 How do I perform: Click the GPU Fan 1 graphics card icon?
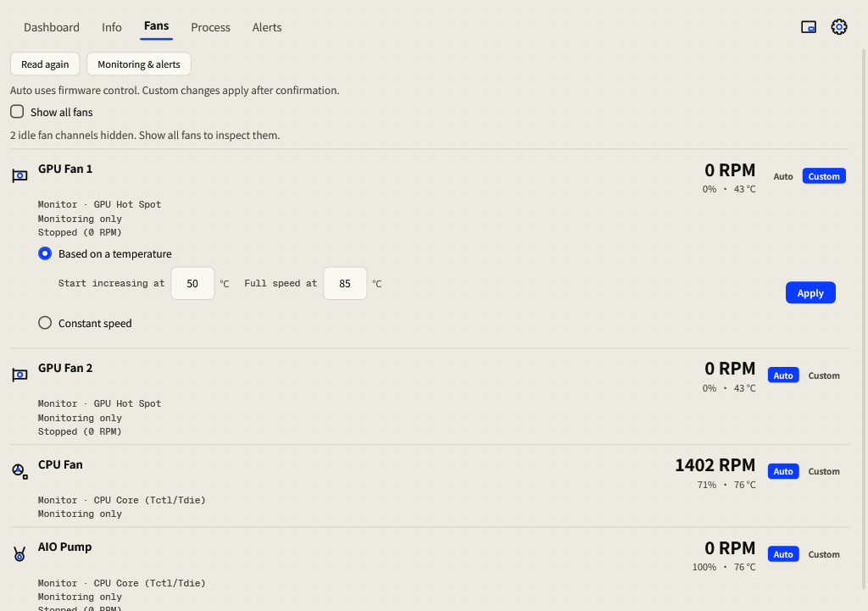click(20, 176)
